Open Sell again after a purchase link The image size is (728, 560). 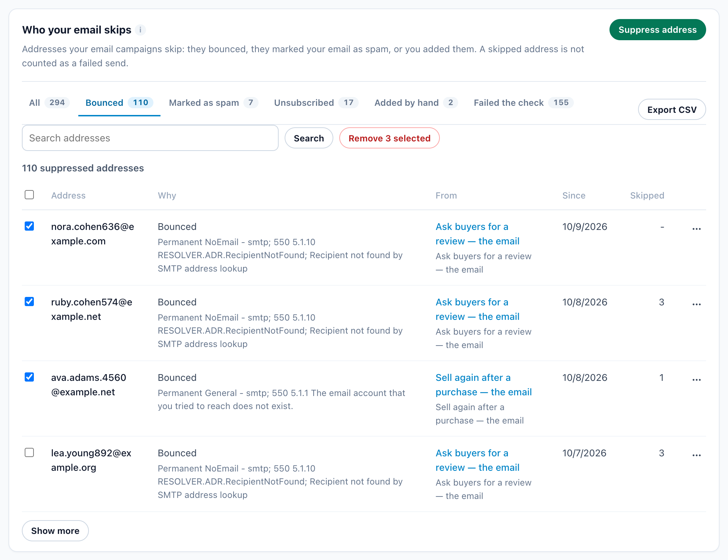pyautogui.click(x=484, y=385)
